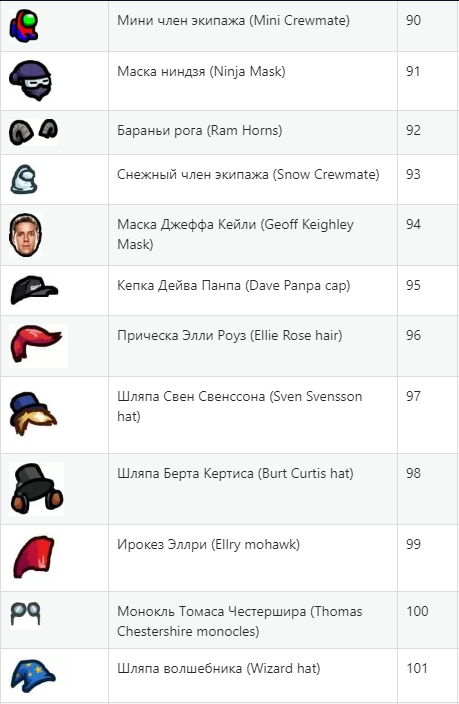Select the 'Маска ниндзя (Ninja Mask)' text
The image size is (459, 704).
click(x=201, y=71)
